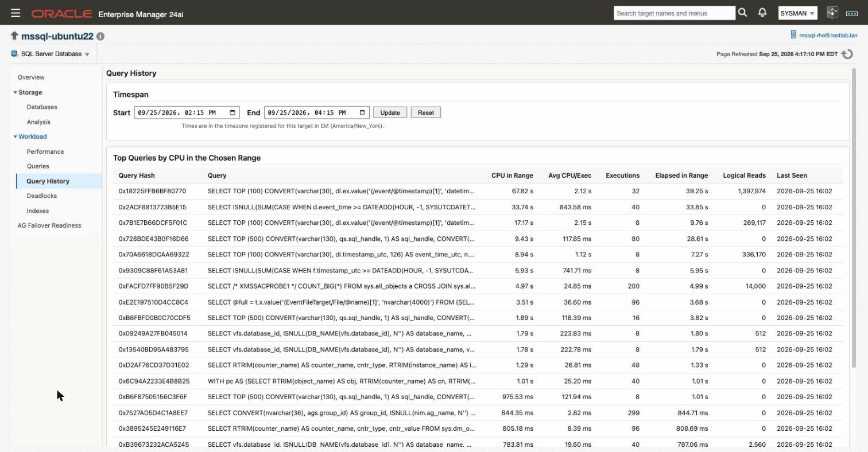Click the search magnifier icon

click(x=742, y=12)
